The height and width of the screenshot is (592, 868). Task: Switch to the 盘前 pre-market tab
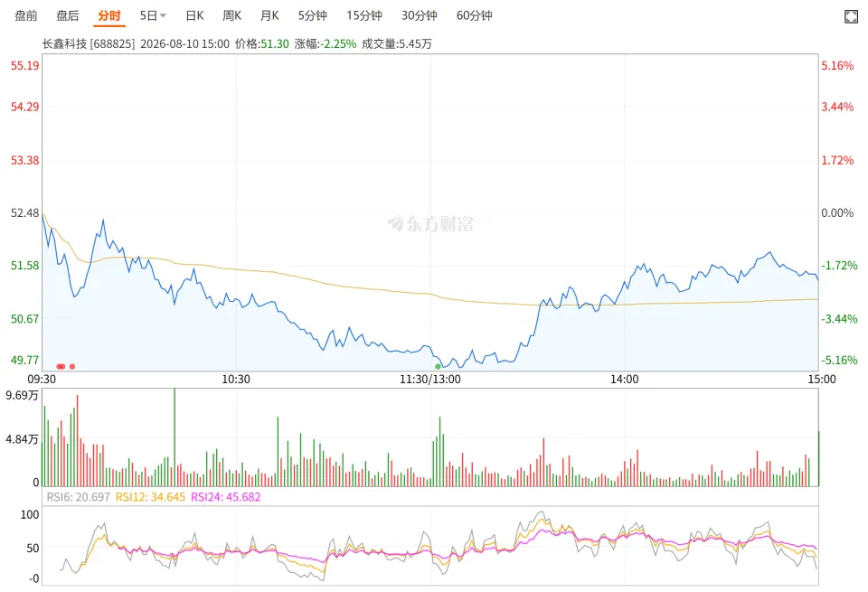point(26,15)
